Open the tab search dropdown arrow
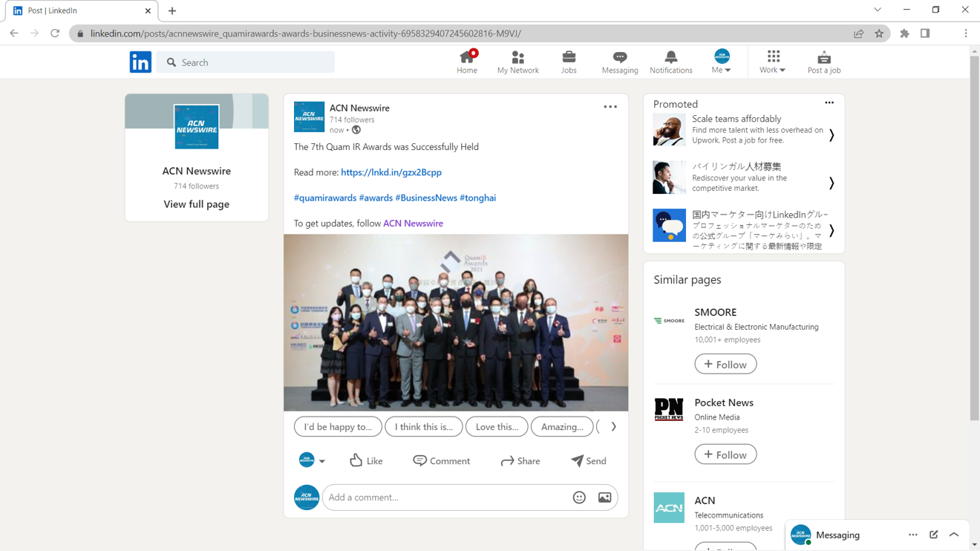980x551 pixels. coord(878,10)
